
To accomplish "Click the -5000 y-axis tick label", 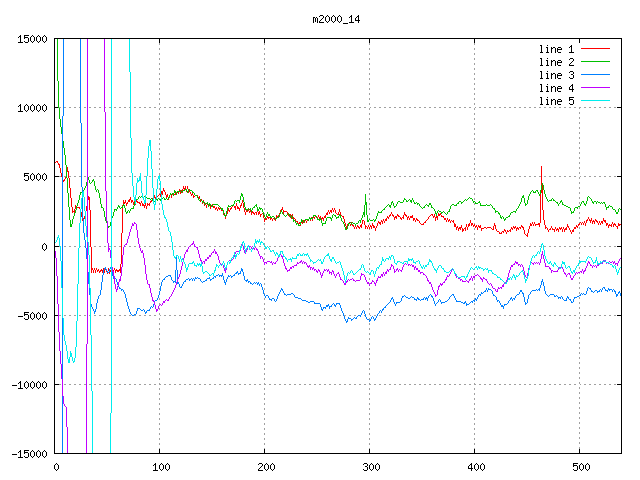I will click(30, 316).
